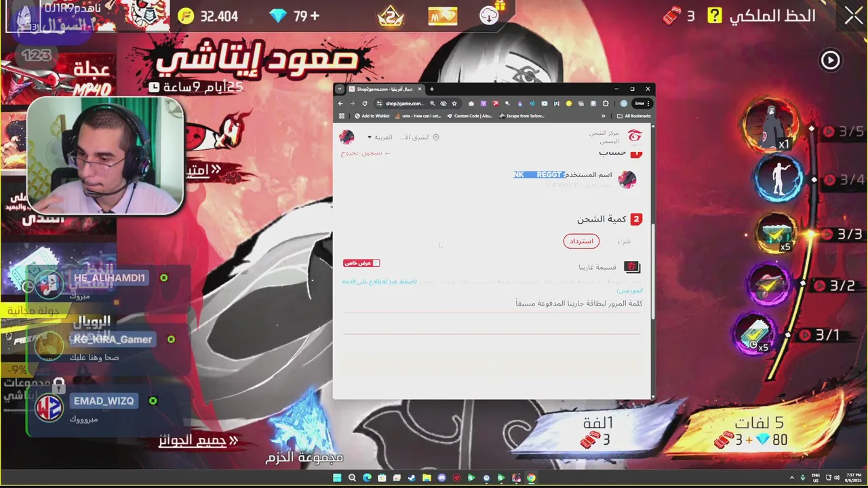Close the royal luck game event screen
This screenshot has width=868, height=488.
pyautogui.click(x=853, y=16)
